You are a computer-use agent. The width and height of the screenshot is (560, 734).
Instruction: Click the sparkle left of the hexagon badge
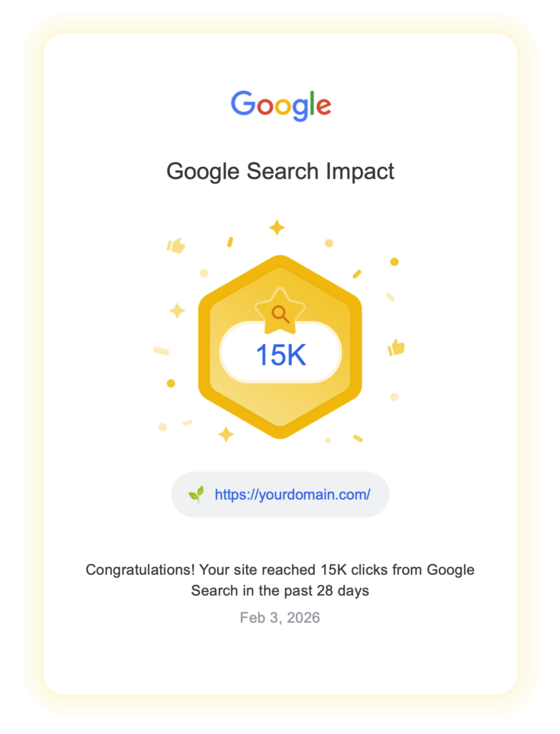[177, 310]
